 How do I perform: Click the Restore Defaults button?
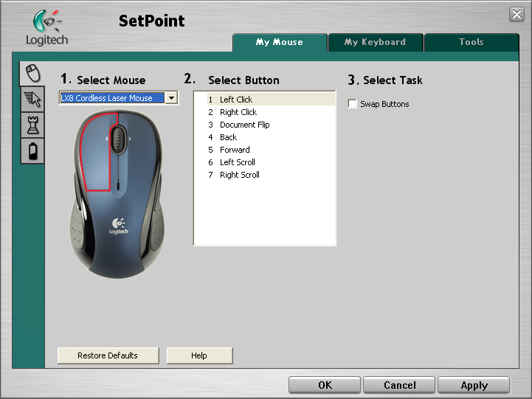pos(108,355)
